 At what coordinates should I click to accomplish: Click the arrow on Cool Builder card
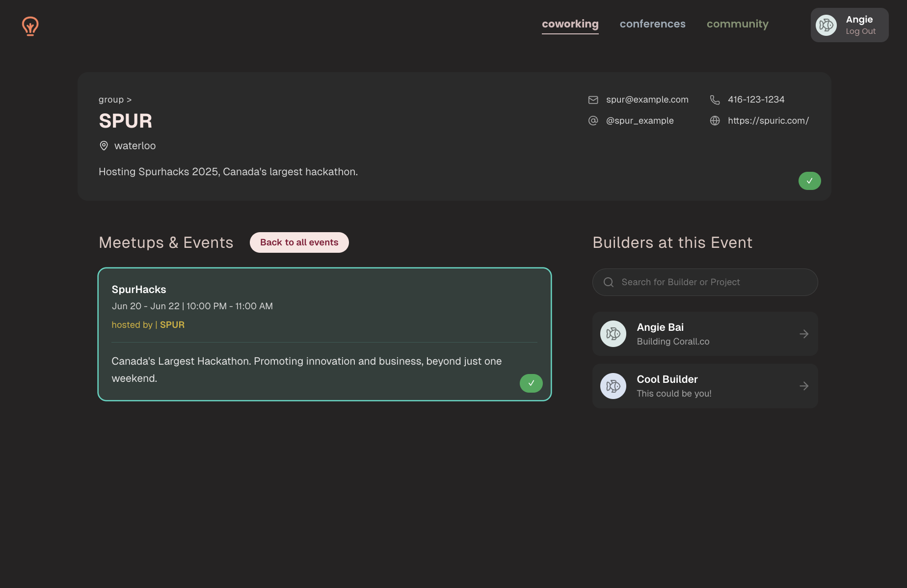[804, 386]
